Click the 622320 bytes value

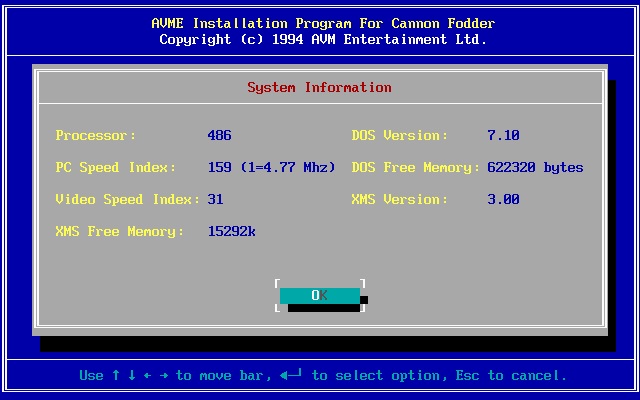[x=535, y=167]
